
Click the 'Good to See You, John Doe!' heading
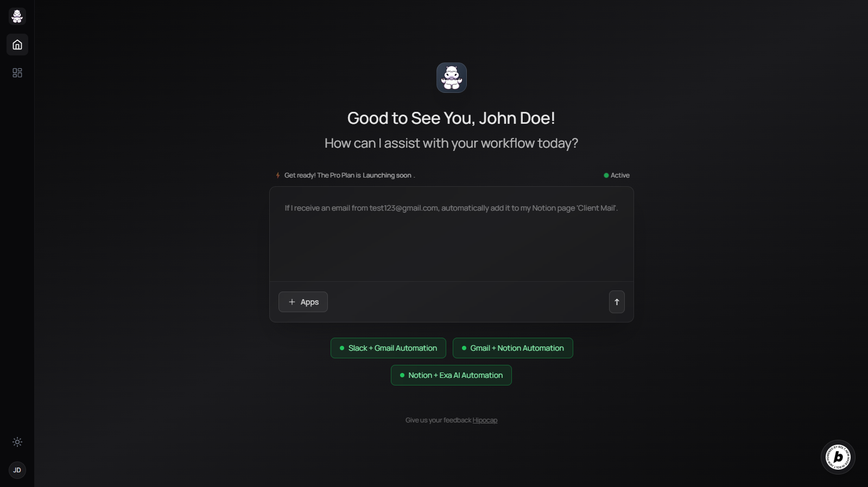pyautogui.click(x=451, y=118)
